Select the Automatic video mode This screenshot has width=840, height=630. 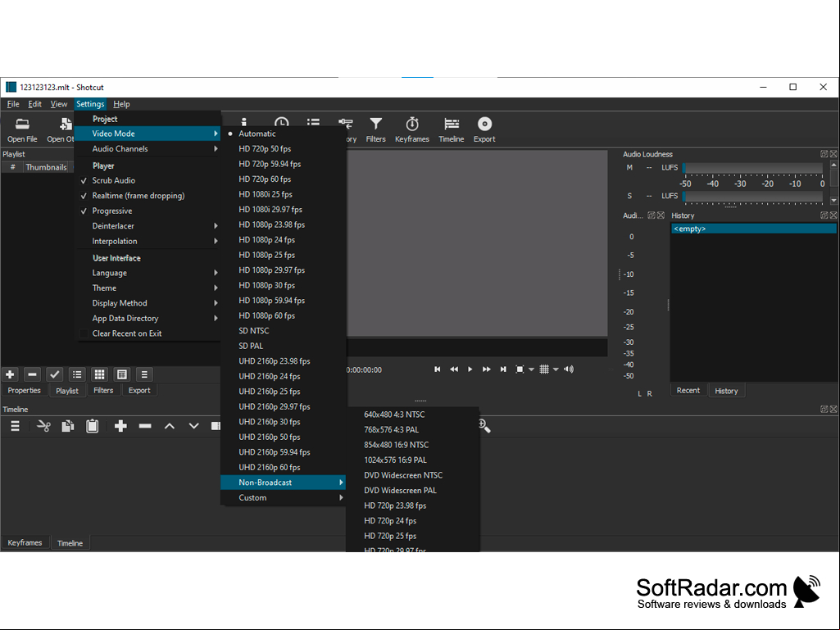[x=283, y=134]
